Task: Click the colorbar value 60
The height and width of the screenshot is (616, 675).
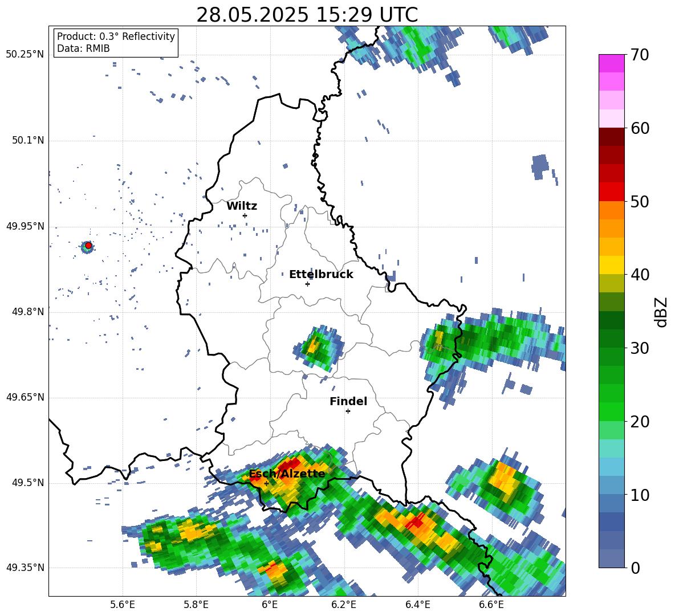Action: click(639, 128)
